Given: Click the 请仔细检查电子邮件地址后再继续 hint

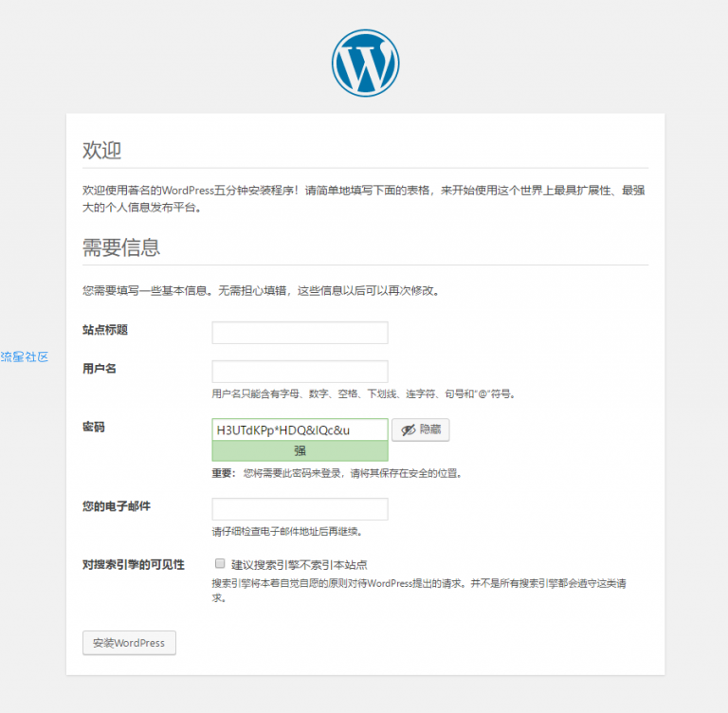Looking at the screenshot, I should (x=287, y=531).
